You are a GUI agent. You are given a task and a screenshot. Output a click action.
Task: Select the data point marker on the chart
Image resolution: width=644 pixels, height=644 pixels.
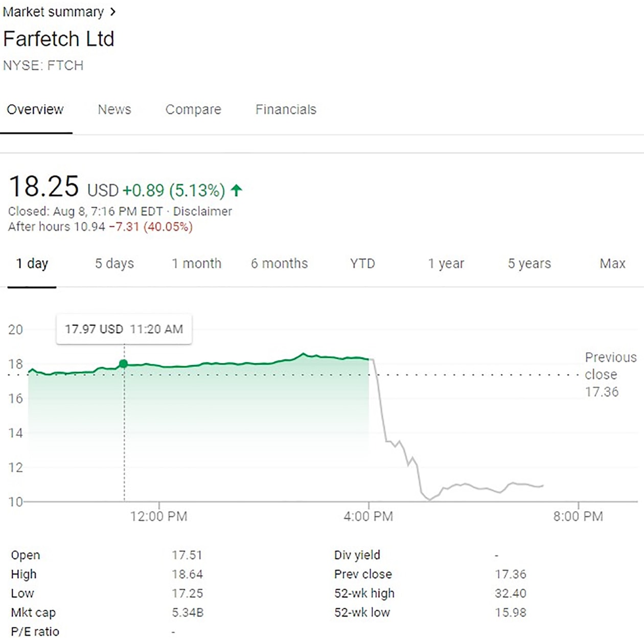pyautogui.click(x=124, y=363)
